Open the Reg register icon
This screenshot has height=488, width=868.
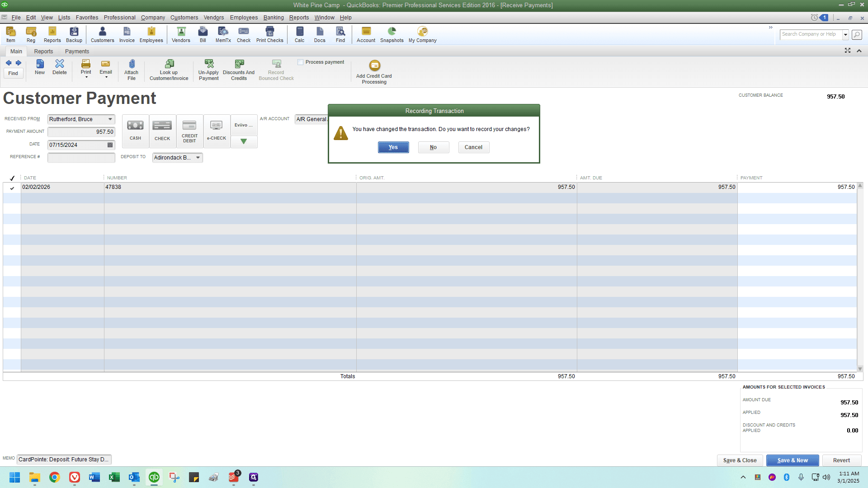tap(31, 34)
